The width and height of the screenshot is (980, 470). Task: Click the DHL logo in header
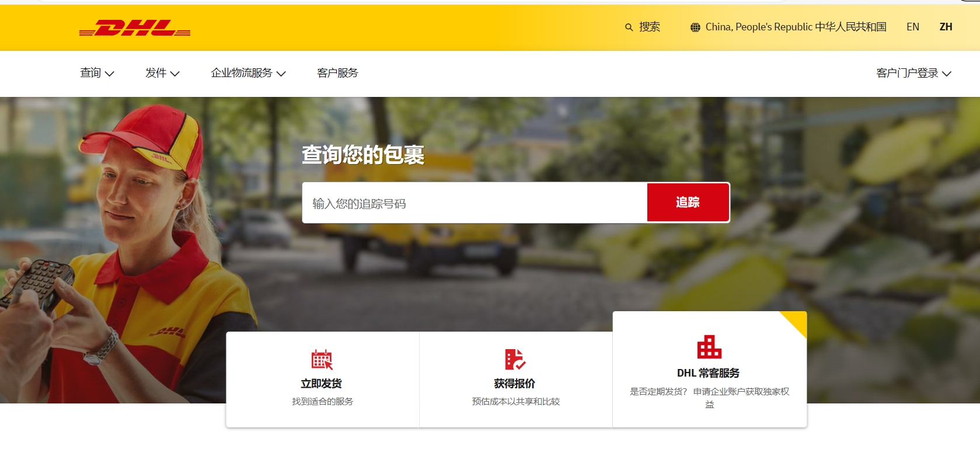point(135,28)
